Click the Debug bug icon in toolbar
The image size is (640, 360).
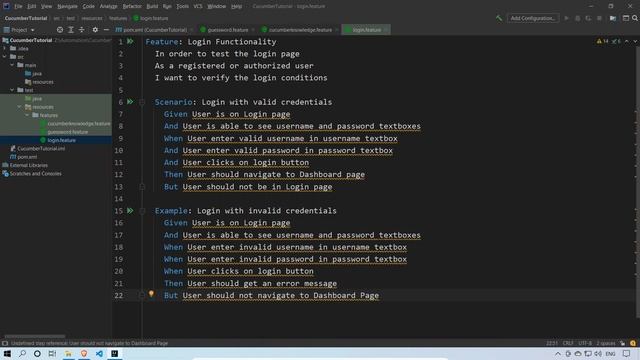[577, 18]
